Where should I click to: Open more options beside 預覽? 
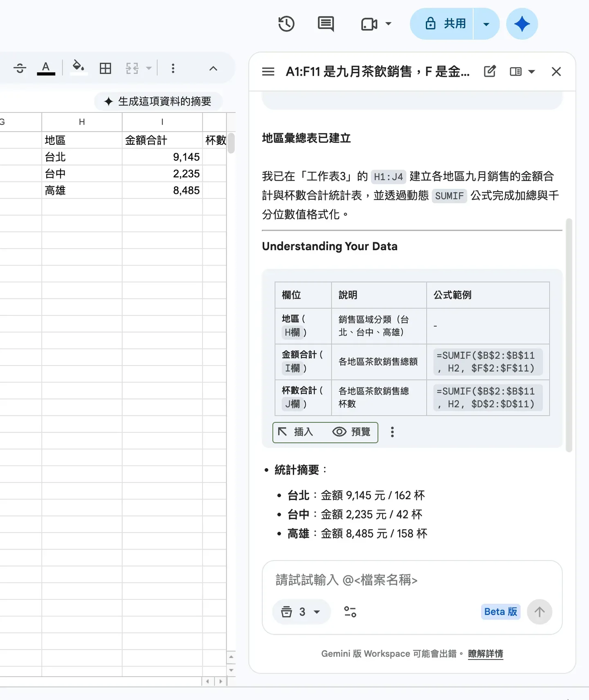392,432
